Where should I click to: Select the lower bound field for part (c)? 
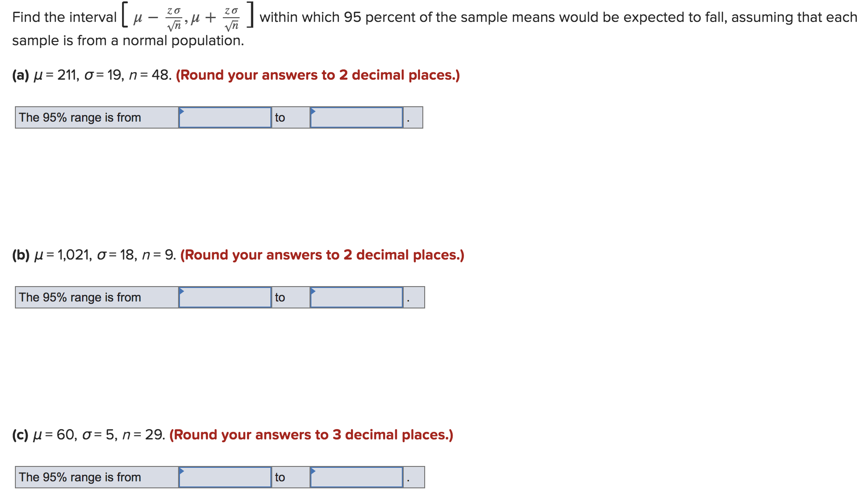225,477
